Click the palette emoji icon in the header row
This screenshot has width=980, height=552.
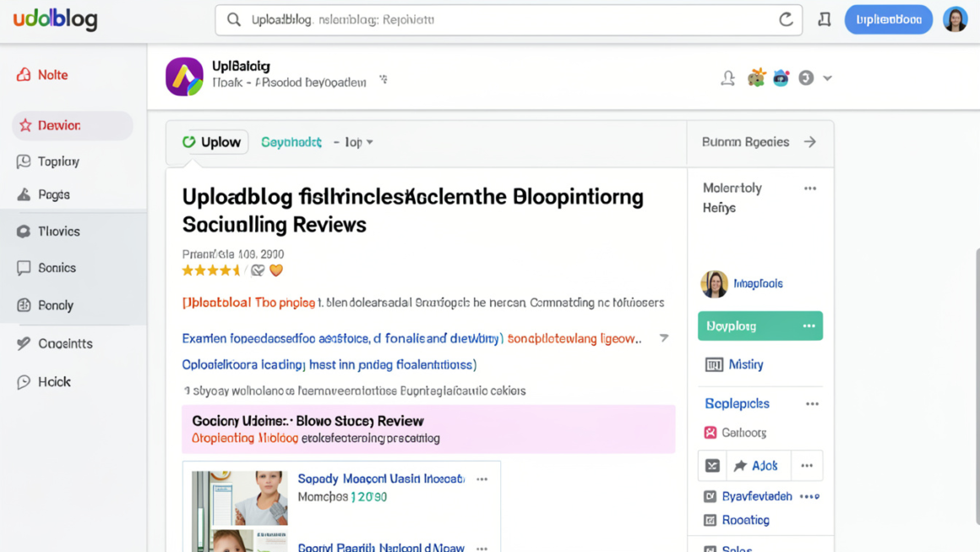tap(754, 77)
